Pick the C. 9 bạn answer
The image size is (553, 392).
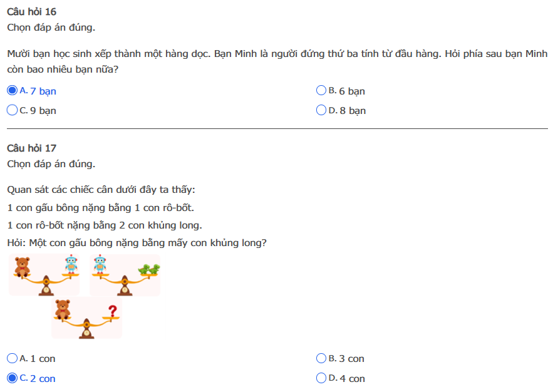[12, 110]
